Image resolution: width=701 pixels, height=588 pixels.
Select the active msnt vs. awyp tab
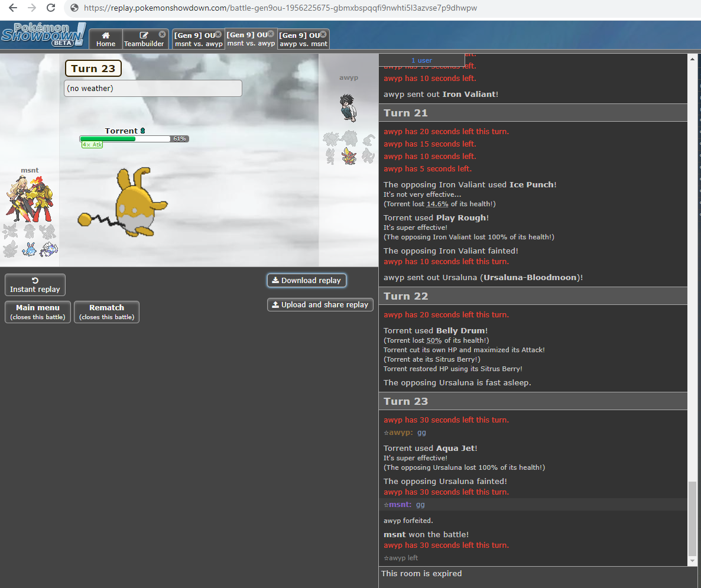click(251, 38)
